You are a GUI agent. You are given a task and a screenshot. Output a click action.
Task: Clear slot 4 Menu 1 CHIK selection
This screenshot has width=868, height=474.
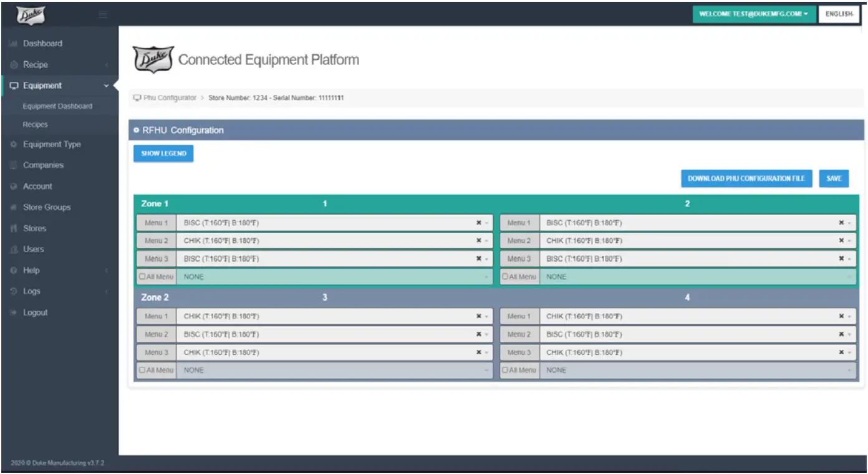(841, 316)
